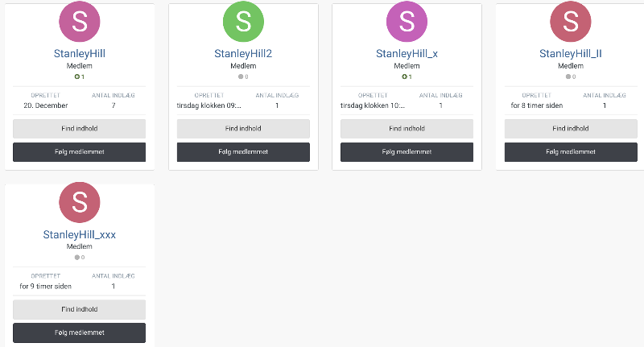Open the StanleyHill_xxx profile link

pyautogui.click(x=79, y=235)
